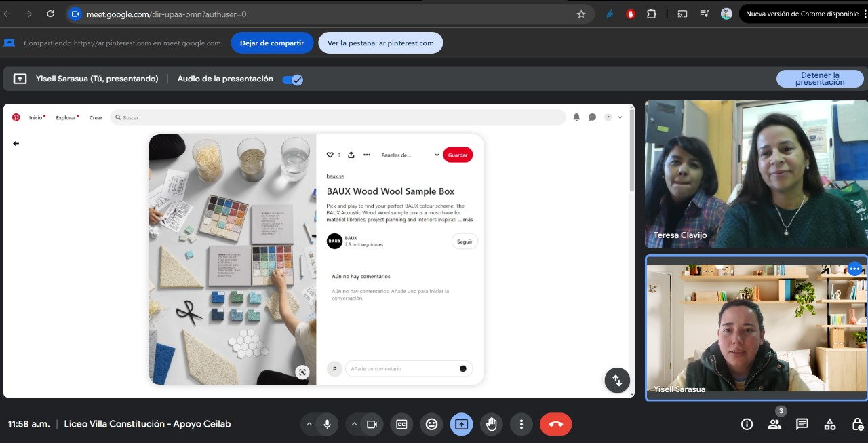
Task: Open the Chrome extensions puzzle icon
Action: tap(652, 14)
